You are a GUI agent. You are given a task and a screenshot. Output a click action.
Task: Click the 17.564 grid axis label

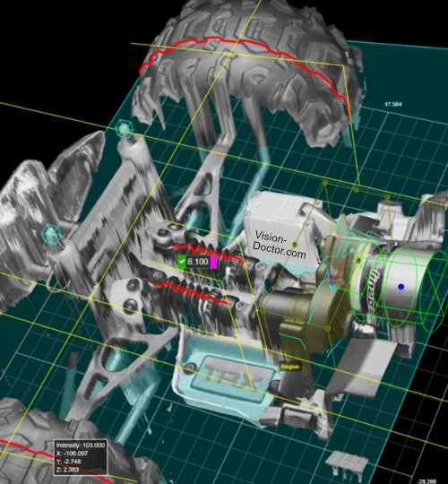[x=393, y=104]
